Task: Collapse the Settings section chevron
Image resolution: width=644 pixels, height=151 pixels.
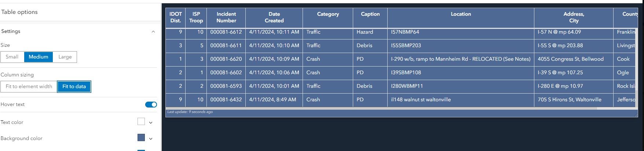Action: tap(153, 32)
